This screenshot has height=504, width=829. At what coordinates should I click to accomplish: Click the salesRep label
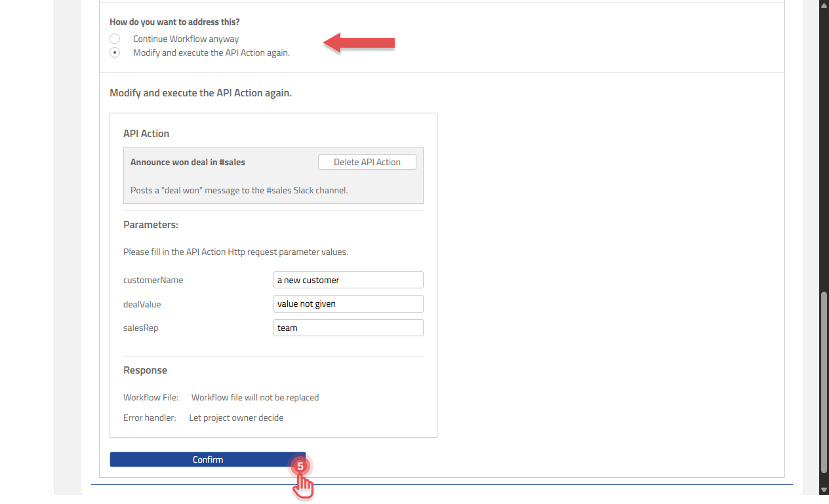click(140, 328)
